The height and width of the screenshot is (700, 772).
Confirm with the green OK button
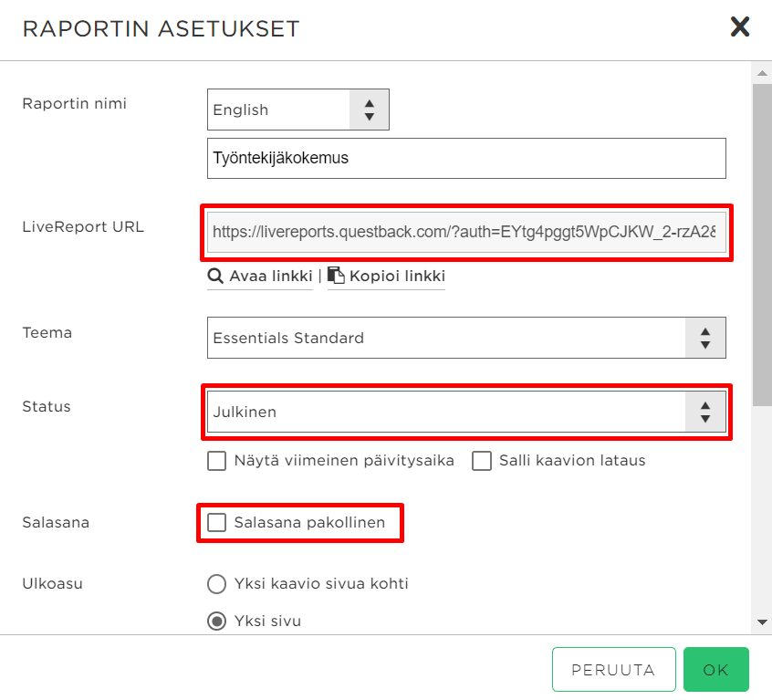[715, 670]
